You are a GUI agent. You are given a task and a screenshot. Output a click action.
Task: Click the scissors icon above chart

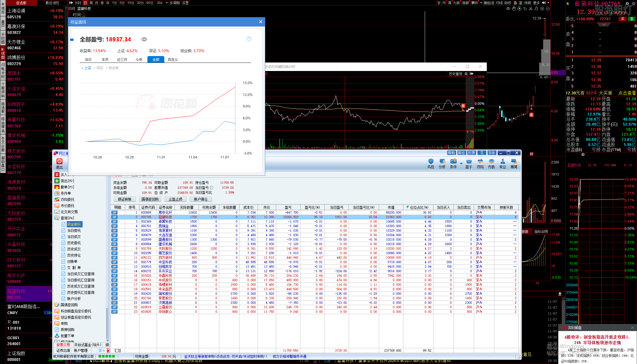[x=531, y=9]
